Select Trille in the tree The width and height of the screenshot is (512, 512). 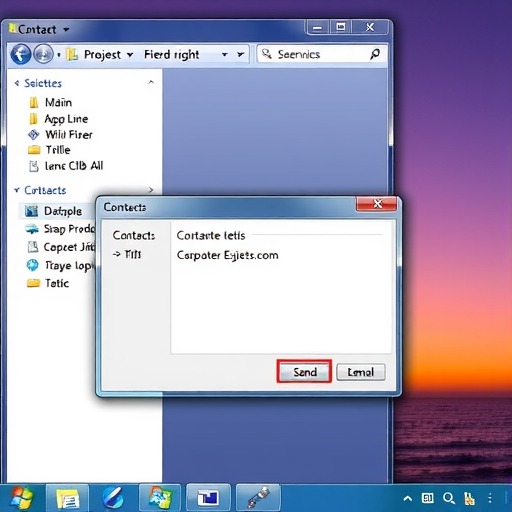coord(58,150)
